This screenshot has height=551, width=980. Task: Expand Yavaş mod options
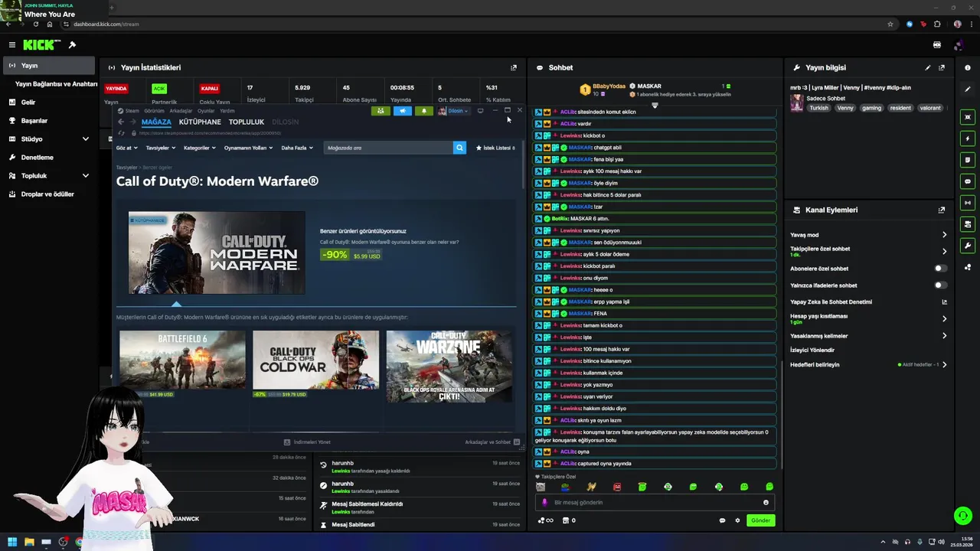pyautogui.click(x=944, y=235)
